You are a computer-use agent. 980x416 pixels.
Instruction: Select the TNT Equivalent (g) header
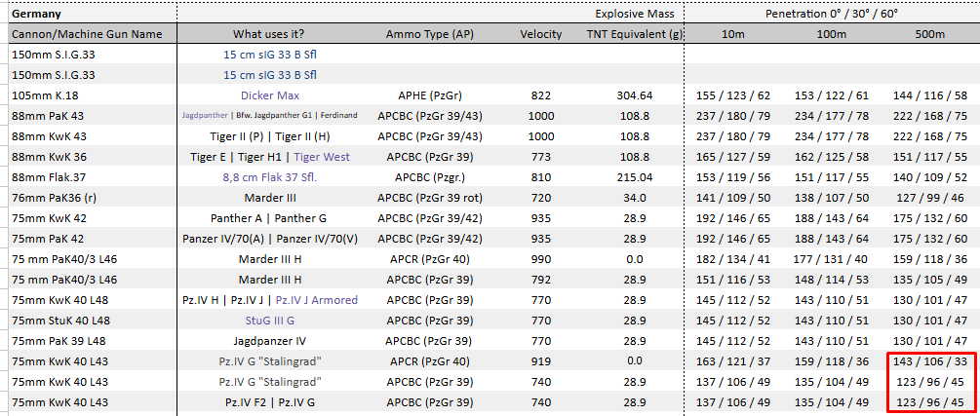pyautogui.click(x=634, y=34)
